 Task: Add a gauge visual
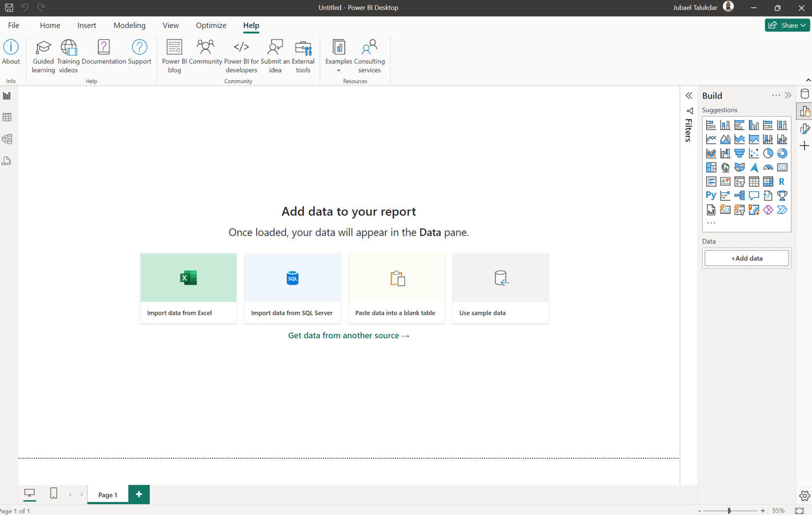tap(768, 167)
